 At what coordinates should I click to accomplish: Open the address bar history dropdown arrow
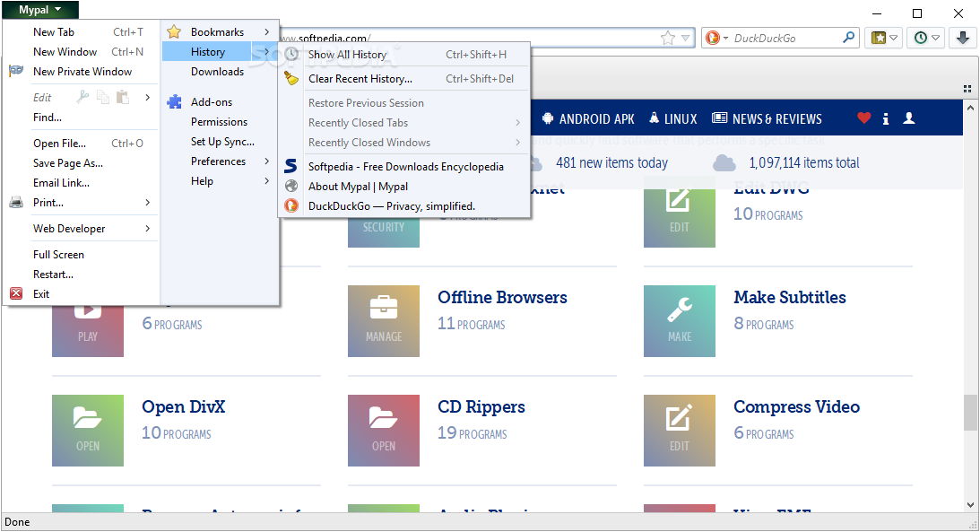[686, 39]
